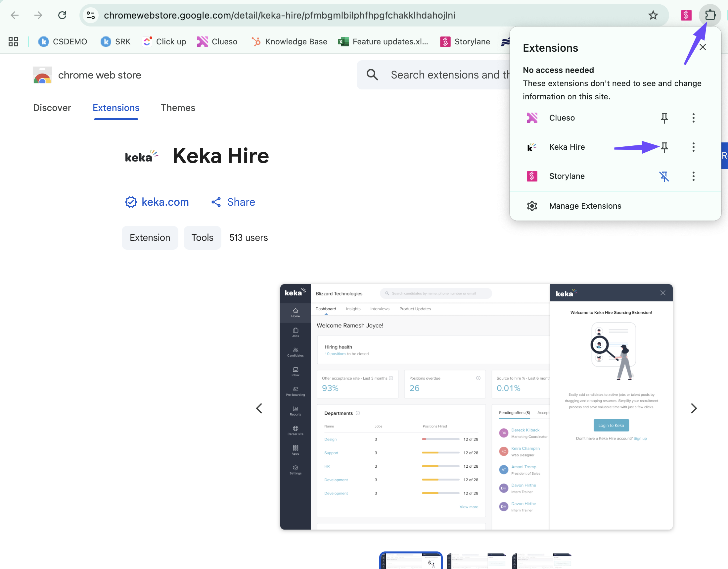Click the Storylane extension icon in toolbar
The width and height of the screenshot is (728, 569).
[686, 15]
